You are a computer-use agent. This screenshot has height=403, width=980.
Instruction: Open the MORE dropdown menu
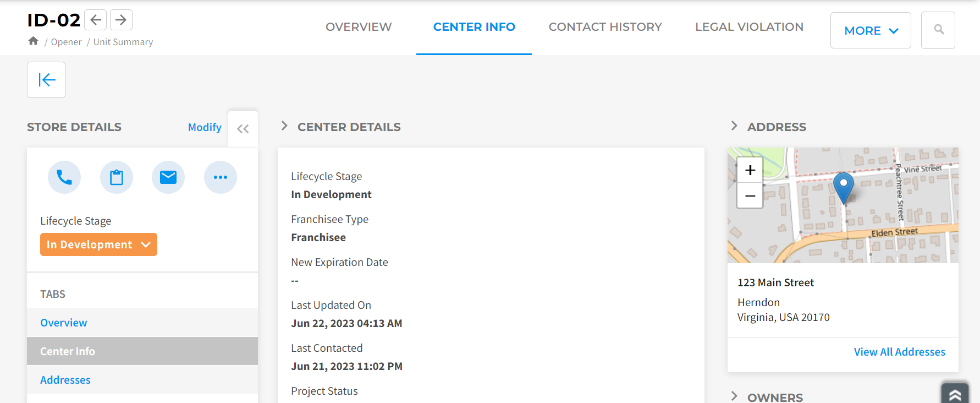pyautogui.click(x=871, y=30)
